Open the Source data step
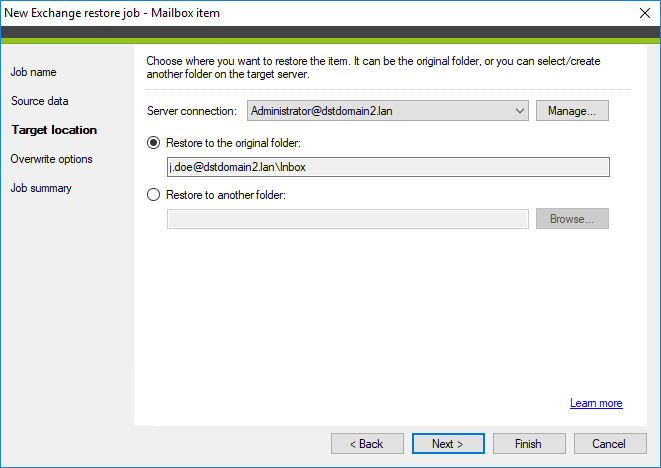Viewport: 661px width, 468px height. click(39, 101)
